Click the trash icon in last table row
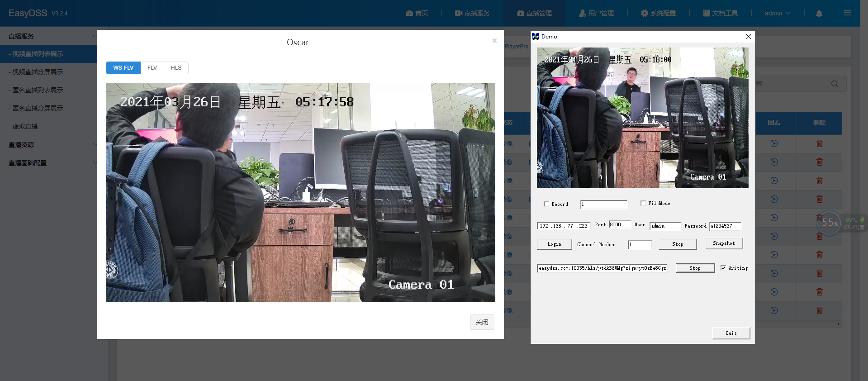 [x=819, y=310]
